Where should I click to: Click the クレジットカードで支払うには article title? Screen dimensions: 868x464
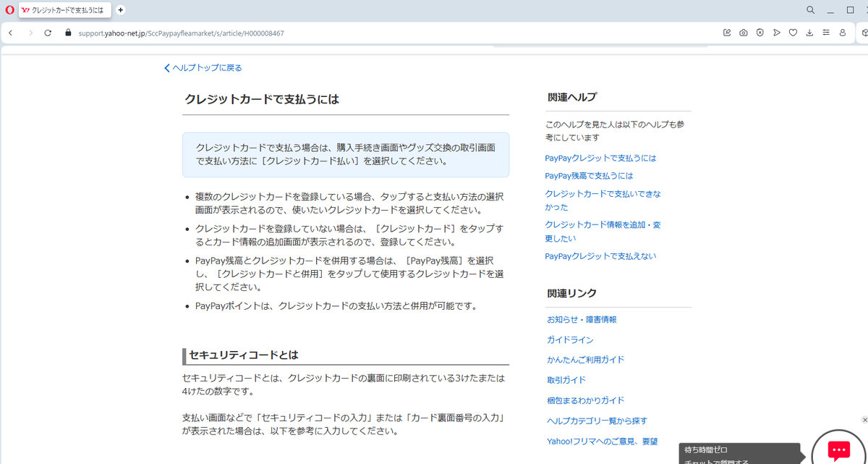pyautogui.click(x=262, y=98)
